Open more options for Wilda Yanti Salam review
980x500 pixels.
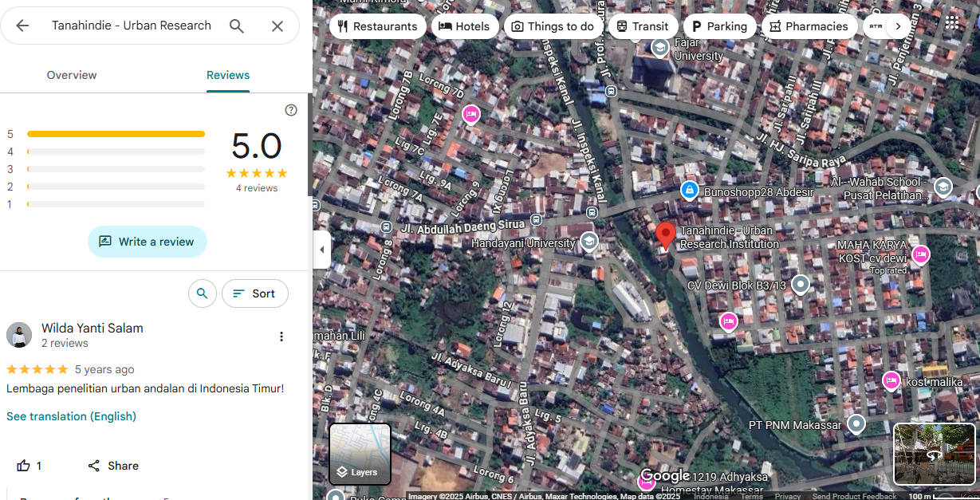281,337
